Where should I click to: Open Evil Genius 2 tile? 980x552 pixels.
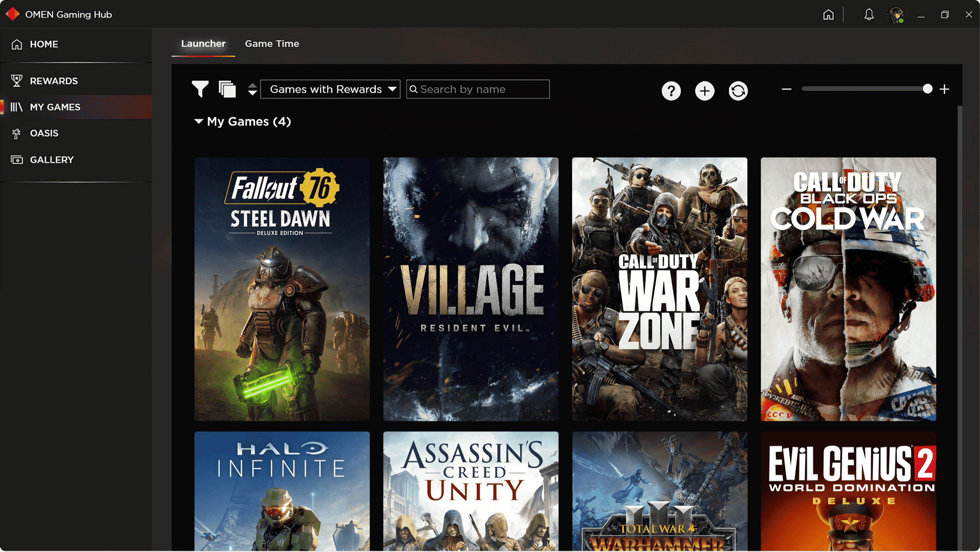(848, 491)
